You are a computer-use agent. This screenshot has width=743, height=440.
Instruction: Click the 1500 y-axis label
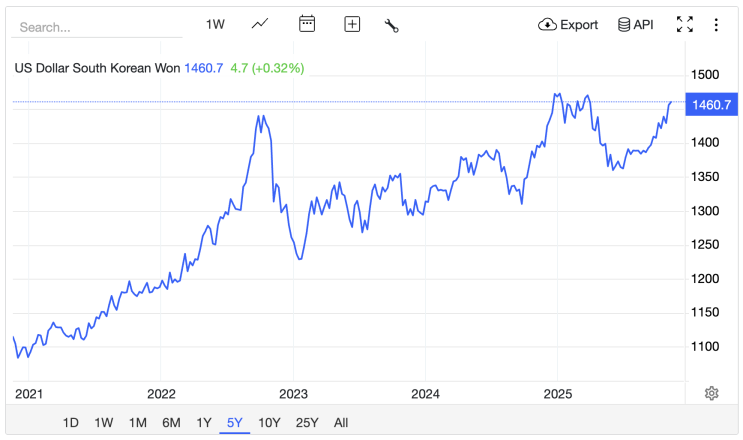click(x=705, y=75)
